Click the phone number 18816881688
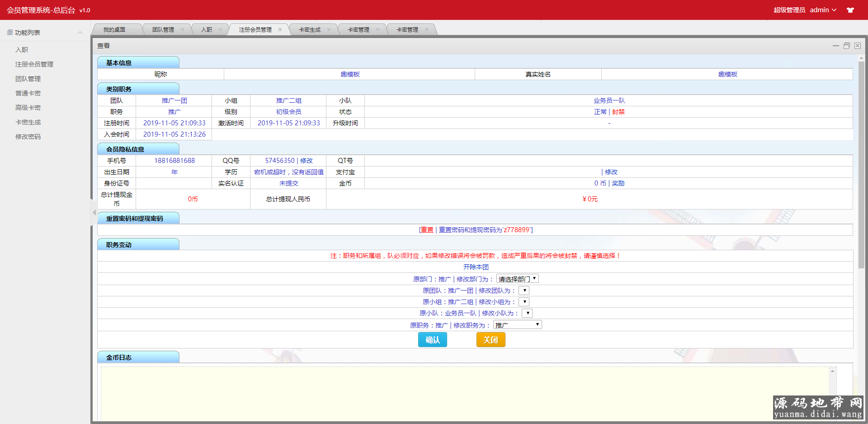Screen dimensions: 868x424 (x=175, y=161)
